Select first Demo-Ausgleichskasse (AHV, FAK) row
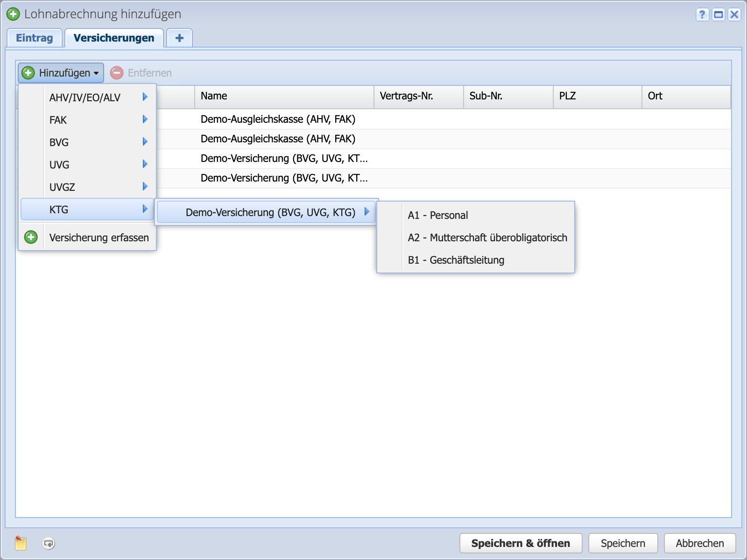This screenshot has width=747, height=560. (278, 119)
